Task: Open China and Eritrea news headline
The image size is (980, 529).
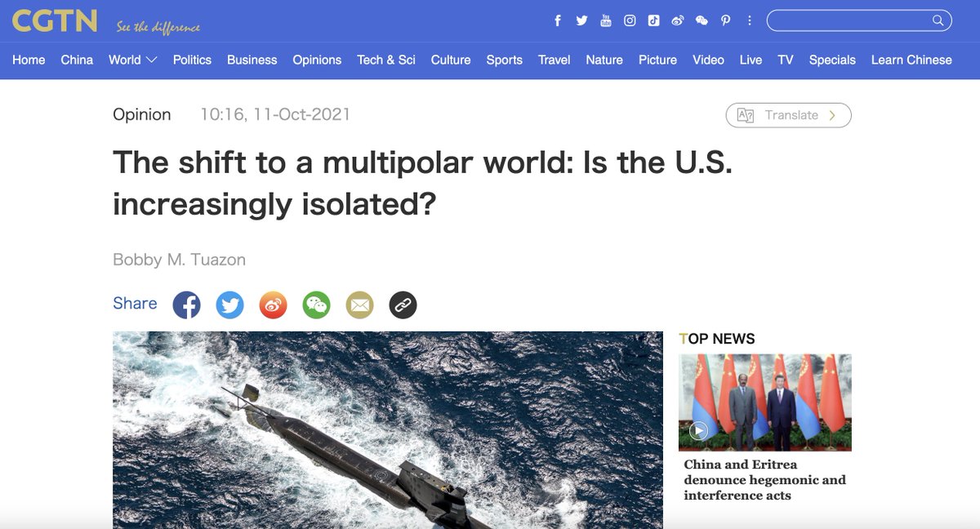Action: click(x=765, y=480)
